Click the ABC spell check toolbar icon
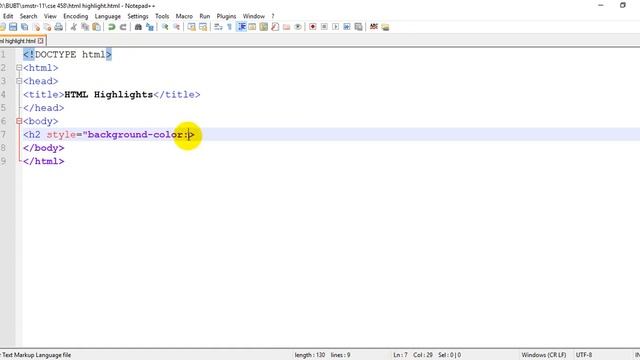Viewport: 640px width, 360px height. coord(373,27)
